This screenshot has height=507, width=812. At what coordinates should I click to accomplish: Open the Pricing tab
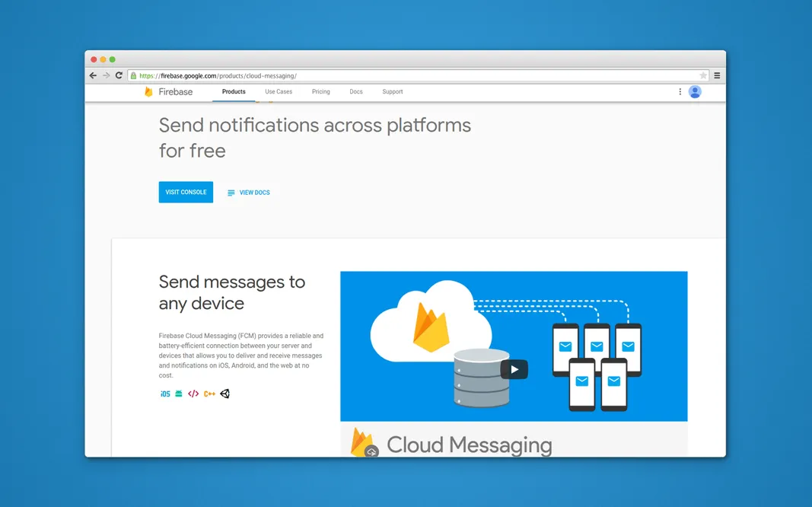click(321, 92)
